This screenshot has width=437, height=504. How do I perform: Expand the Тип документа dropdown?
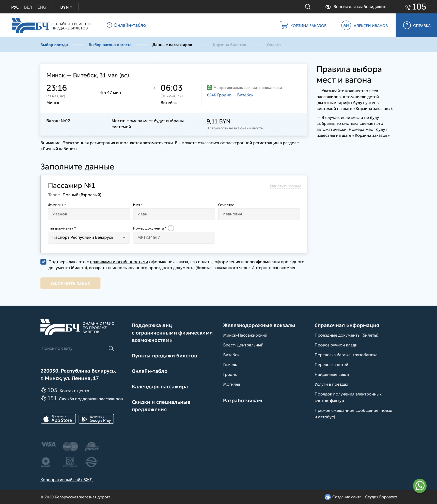(x=89, y=238)
